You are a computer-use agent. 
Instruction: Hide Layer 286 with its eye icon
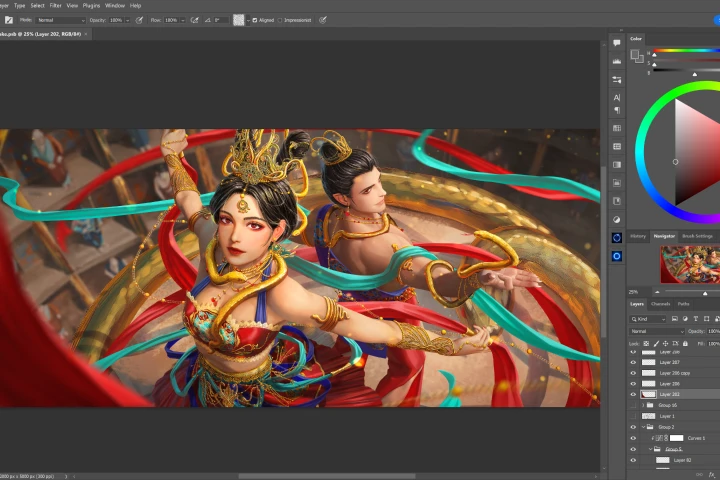(633, 384)
